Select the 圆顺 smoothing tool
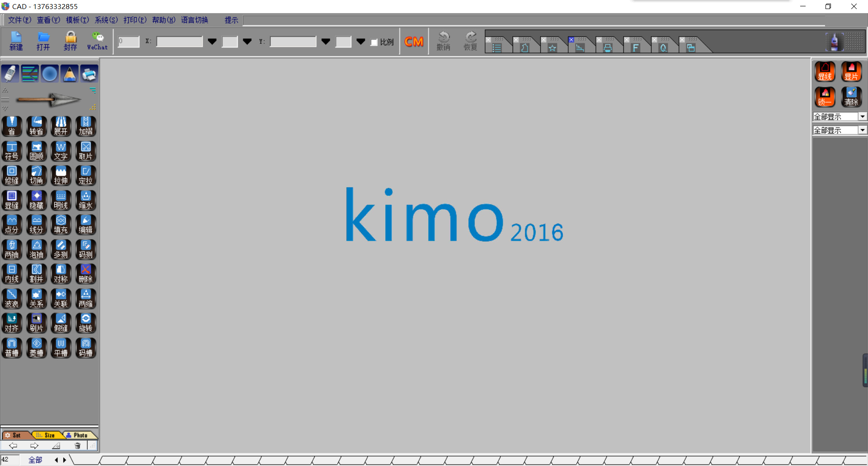The height and width of the screenshot is (466, 868). 37,151
